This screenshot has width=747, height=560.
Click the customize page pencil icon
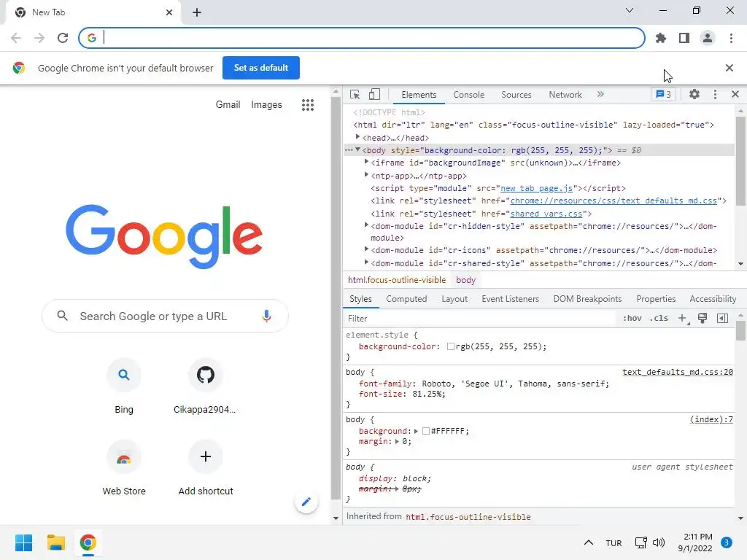tap(306, 502)
